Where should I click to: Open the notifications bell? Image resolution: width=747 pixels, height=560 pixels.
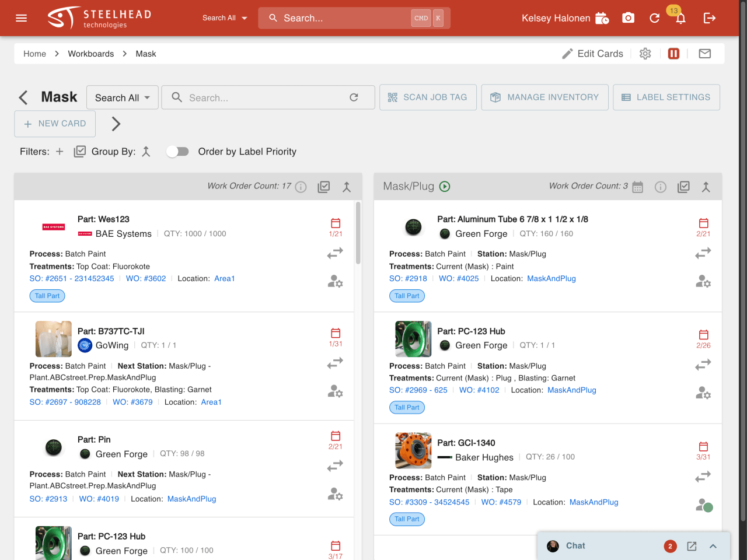pyautogui.click(x=680, y=18)
